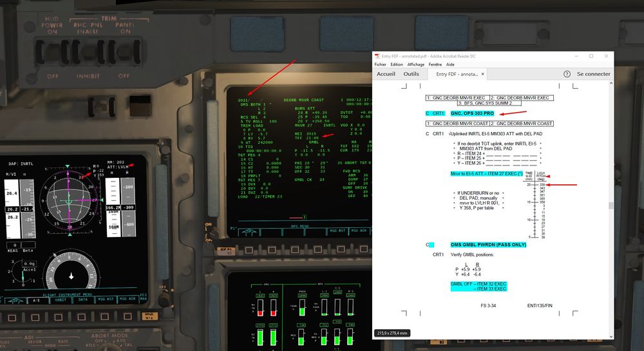Image resolution: width=644 pixels, height=351 pixels.
Task: Click the PDF scrollbar up arrow
Action: [x=611, y=83]
